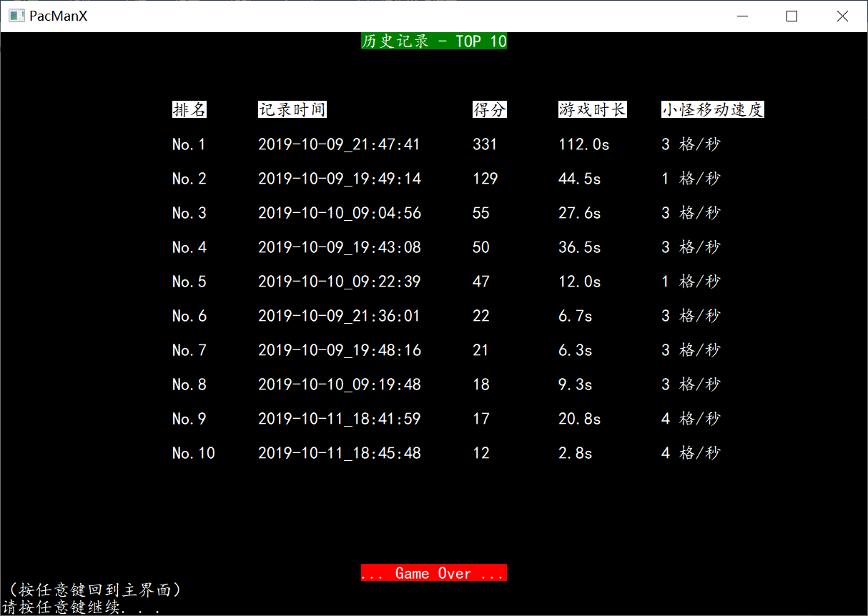868x616 pixels.
Task: Close the PacManX window
Action: (x=842, y=16)
